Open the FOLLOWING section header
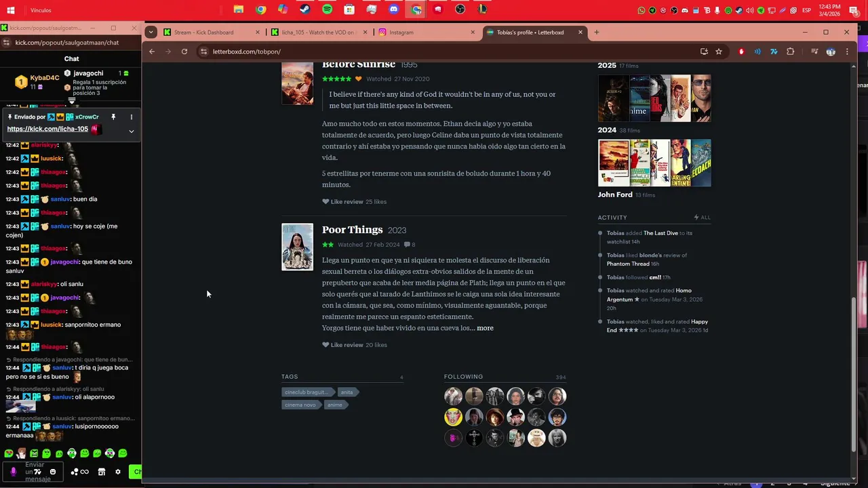Screen dimensions: 868x488 tap(463, 377)
